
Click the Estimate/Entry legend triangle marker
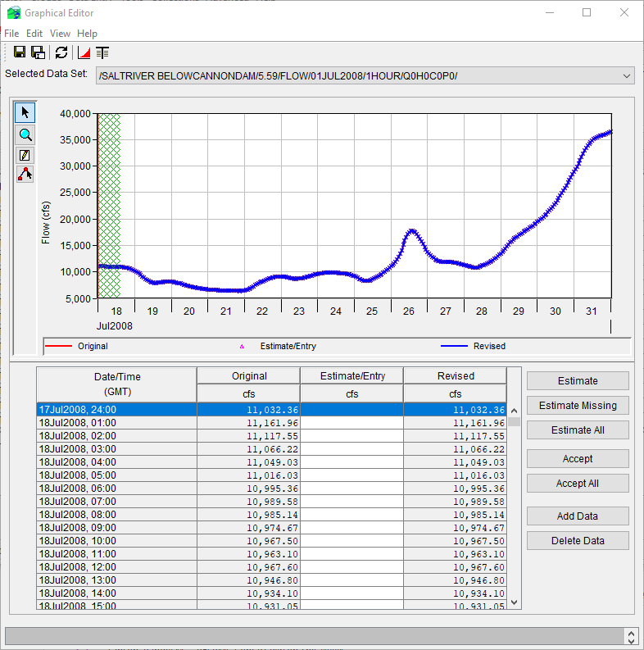point(242,347)
